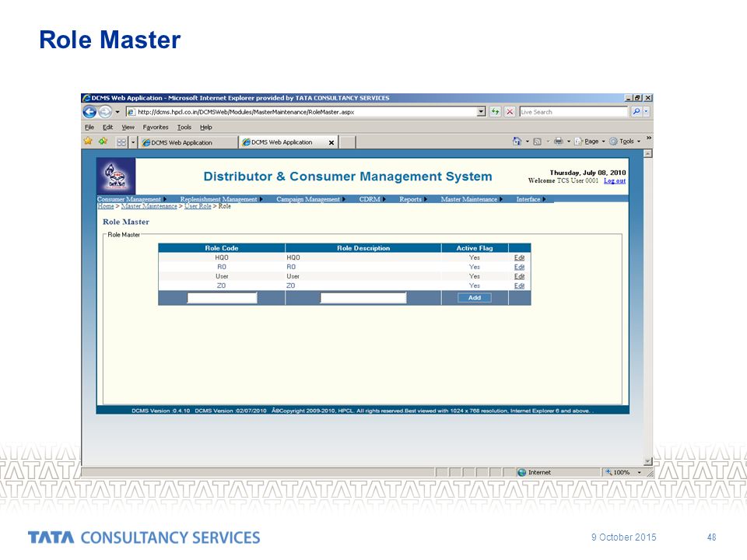Click Edit link for the ZO role

(x=519, y=285)
